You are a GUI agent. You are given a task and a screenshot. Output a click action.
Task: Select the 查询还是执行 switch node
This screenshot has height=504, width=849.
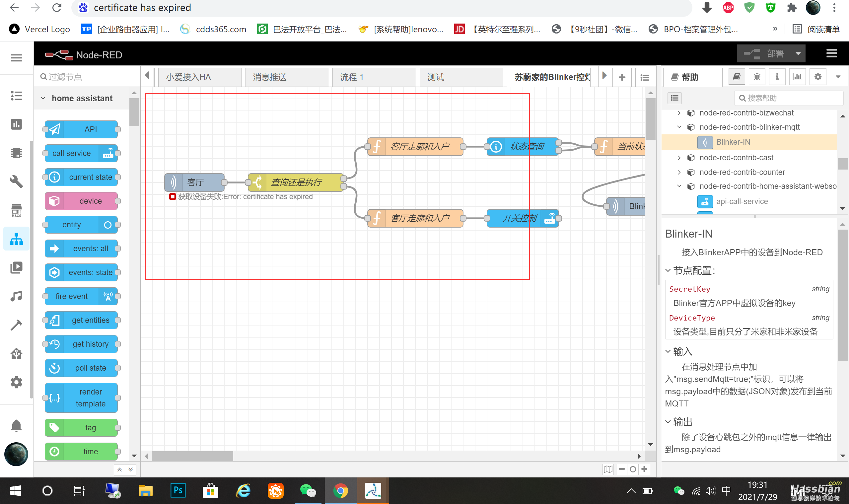pos(296,182)
